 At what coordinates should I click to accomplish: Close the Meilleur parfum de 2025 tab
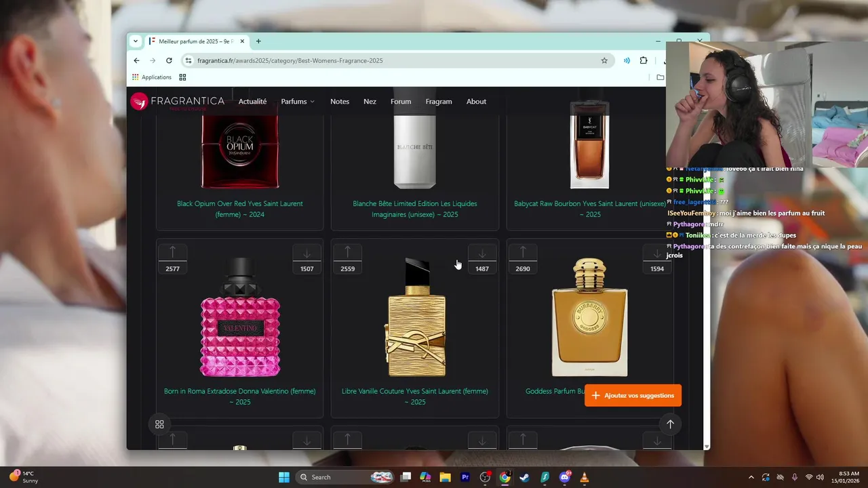[x=242, y=41]
